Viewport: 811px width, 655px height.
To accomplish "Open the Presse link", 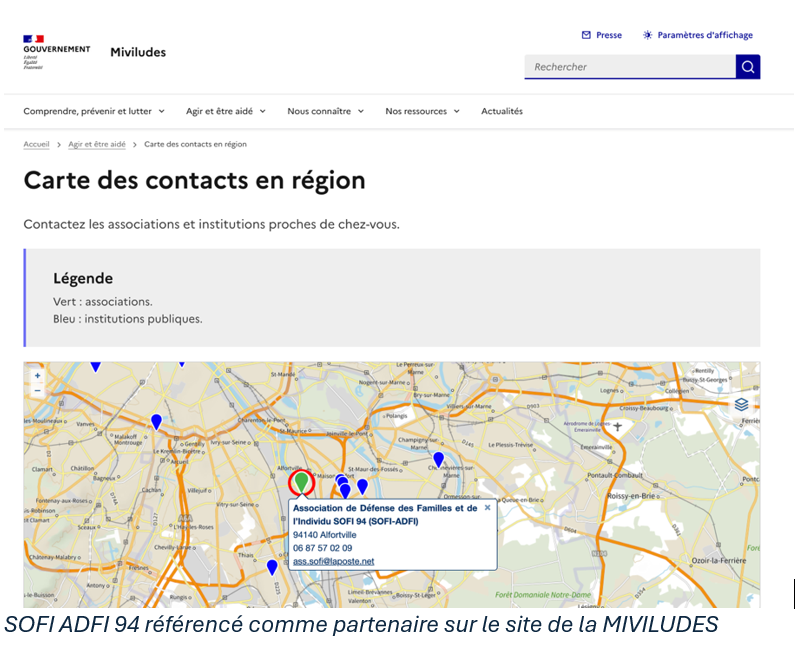I will point(602,35).
